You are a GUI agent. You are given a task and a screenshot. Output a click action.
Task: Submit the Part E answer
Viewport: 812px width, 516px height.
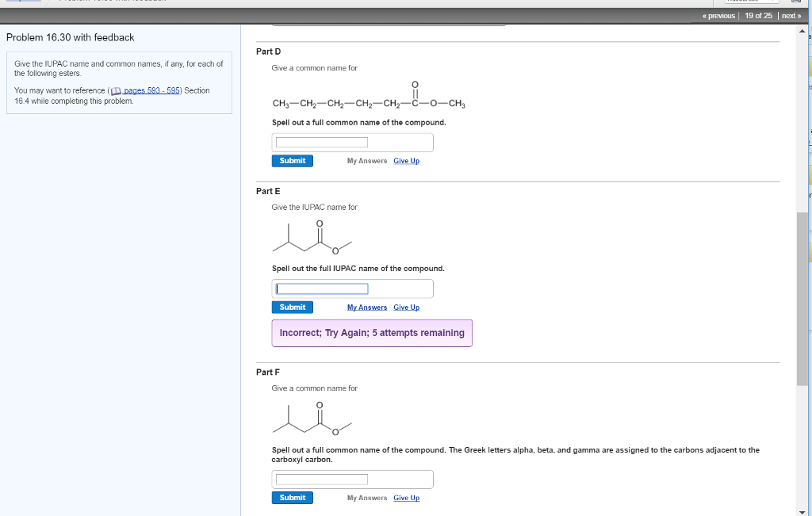[292, 307]
